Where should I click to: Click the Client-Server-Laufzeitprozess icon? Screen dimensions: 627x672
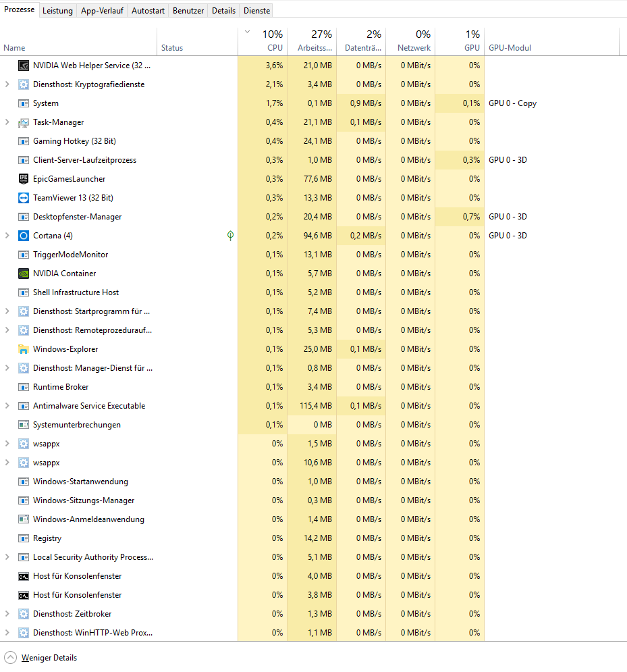point(24,160)
